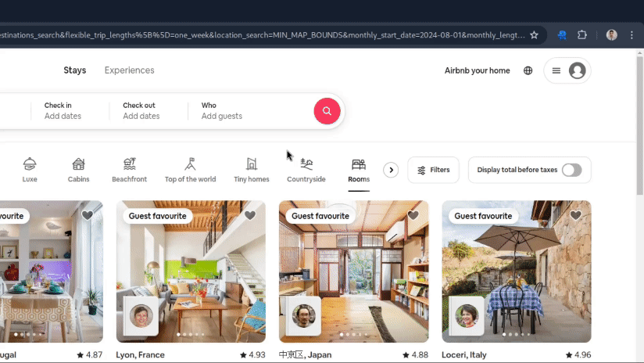View host avatar on the Lyon listing

coord(141,316)
